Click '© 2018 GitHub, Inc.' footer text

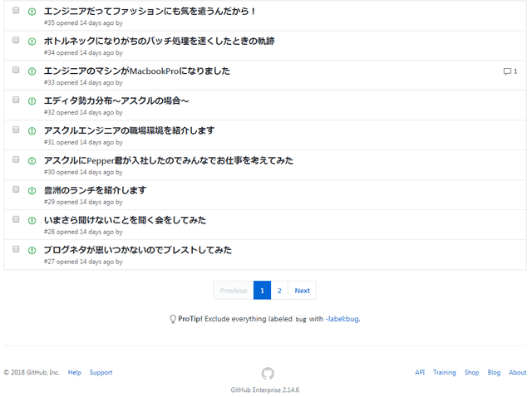point(32,373)
